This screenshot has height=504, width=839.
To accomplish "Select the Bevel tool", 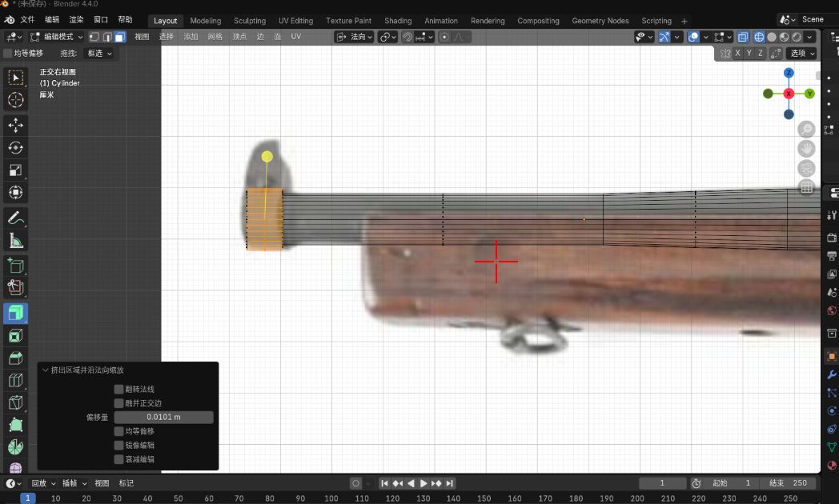I will [15, 358].
